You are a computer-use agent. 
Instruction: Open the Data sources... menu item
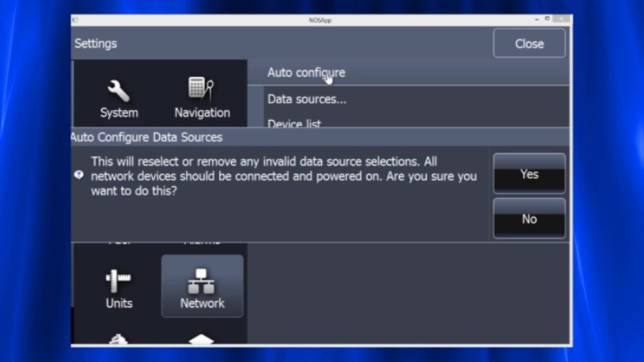[307, 99]
